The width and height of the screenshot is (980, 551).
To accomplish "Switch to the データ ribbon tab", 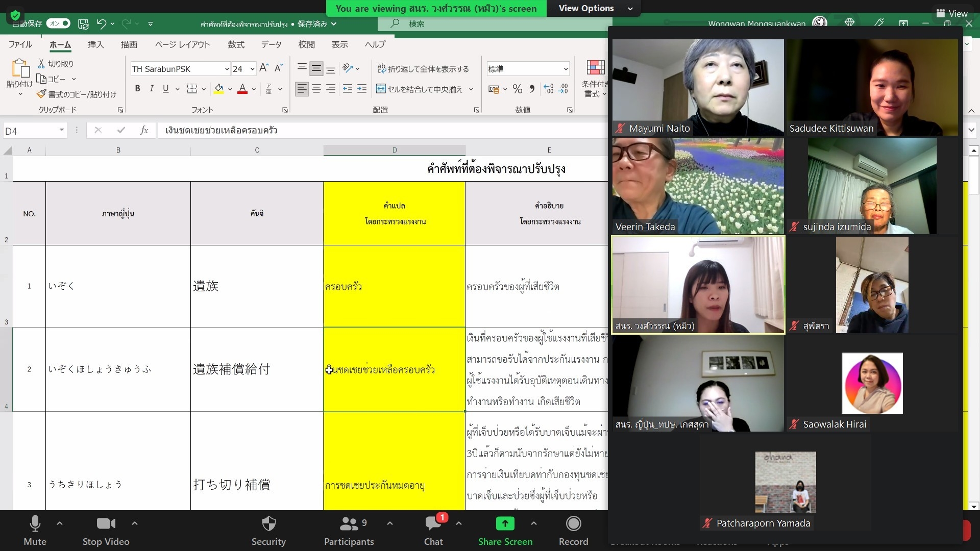I will 272,45.
